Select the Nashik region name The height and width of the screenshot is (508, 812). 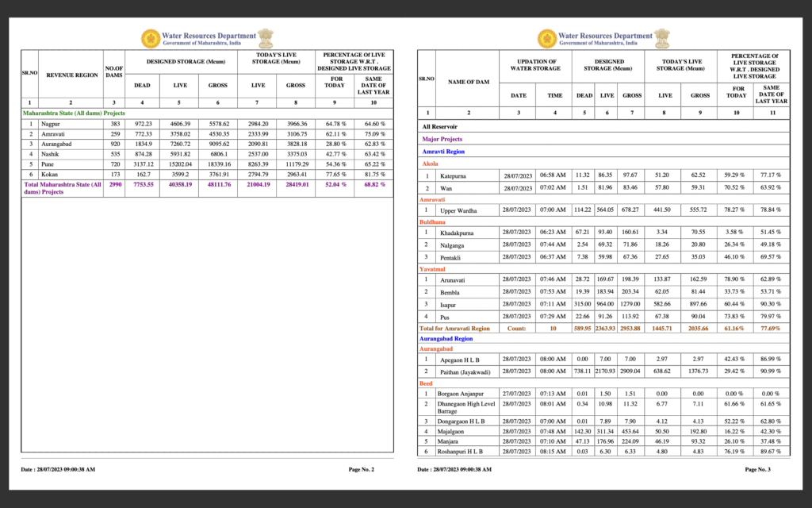pos(50,155)
